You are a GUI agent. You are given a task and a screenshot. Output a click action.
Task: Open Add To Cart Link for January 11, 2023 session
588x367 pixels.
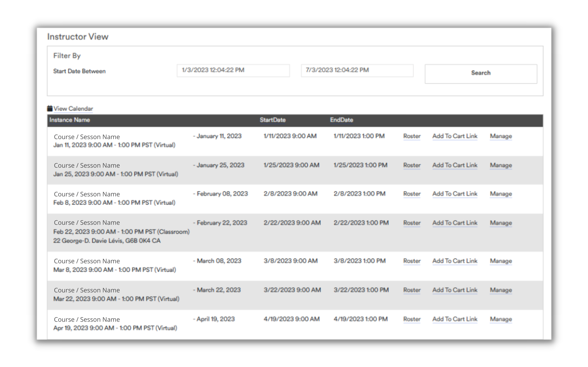click(x=455, y=136)
